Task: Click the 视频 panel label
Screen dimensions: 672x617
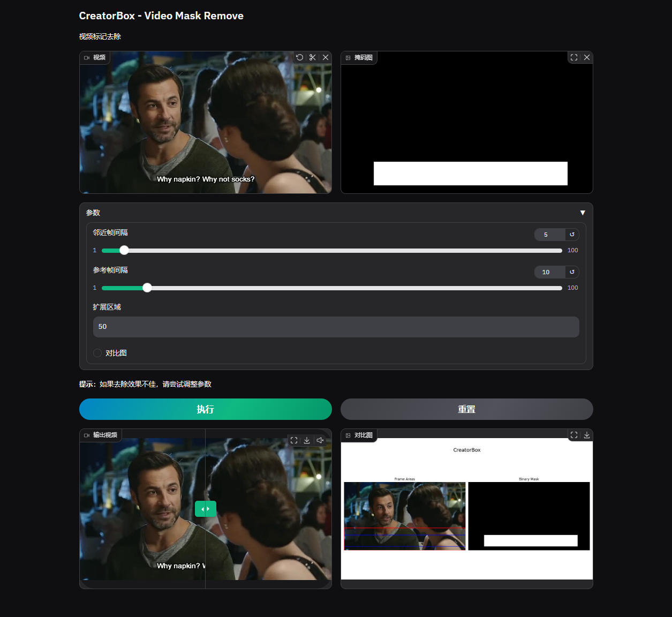Action: (x=95, y=57)
